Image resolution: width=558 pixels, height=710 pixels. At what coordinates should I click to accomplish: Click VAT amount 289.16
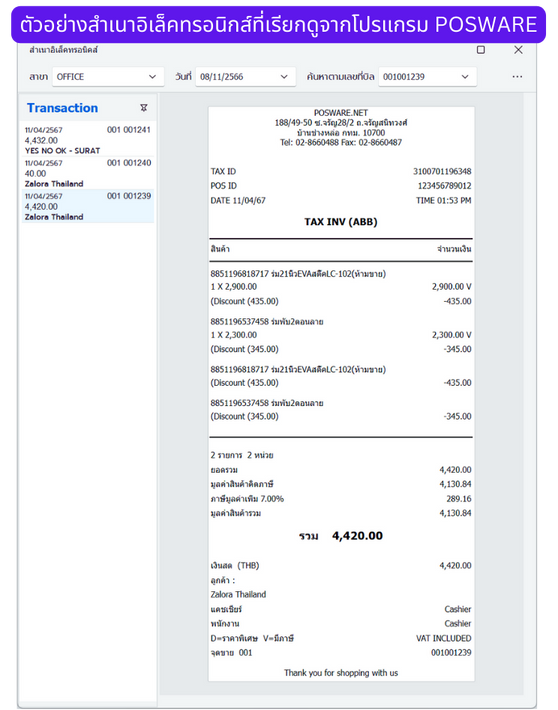coord(458,499)
